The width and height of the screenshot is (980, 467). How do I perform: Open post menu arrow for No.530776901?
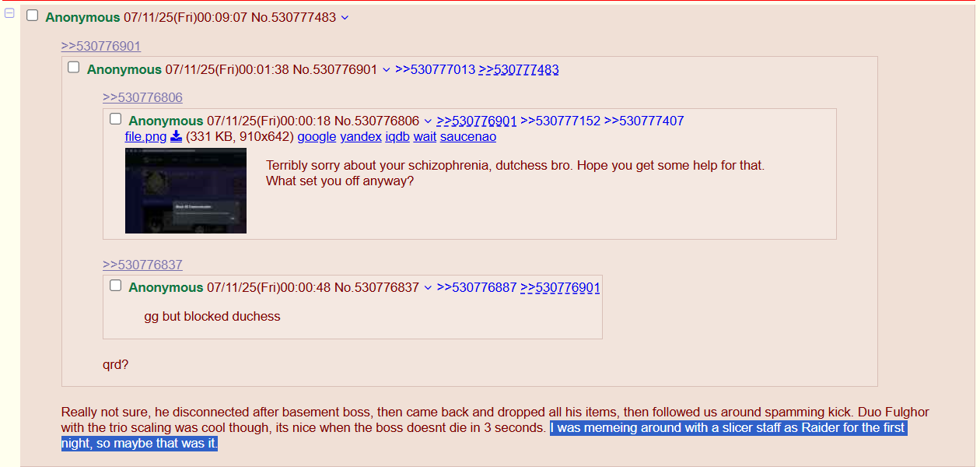pos(386,69)
